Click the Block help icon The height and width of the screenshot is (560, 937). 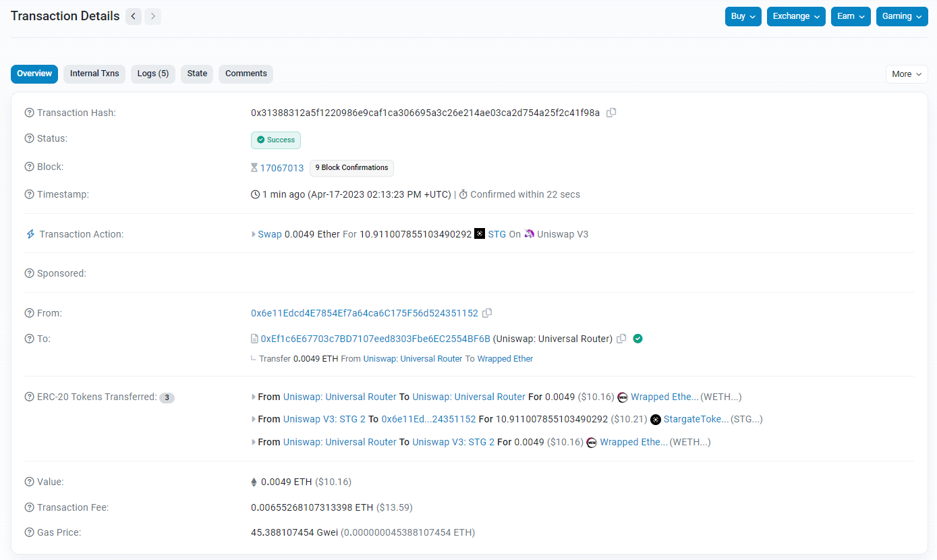pos(29,167)
